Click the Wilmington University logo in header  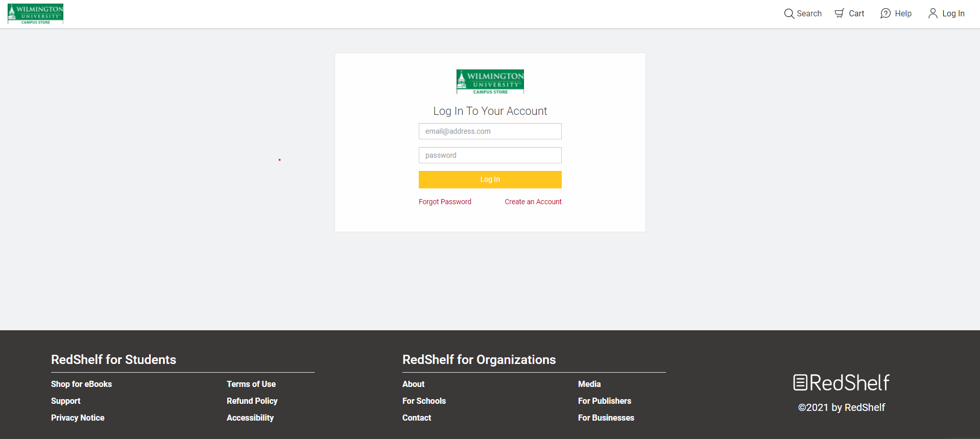pyautogui.click(x=36, y=14)
